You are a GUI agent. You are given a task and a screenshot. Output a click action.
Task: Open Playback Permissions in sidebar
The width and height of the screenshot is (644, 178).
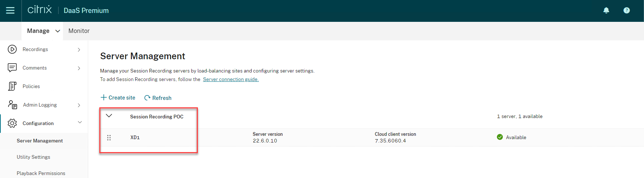(x=41, y=173)
